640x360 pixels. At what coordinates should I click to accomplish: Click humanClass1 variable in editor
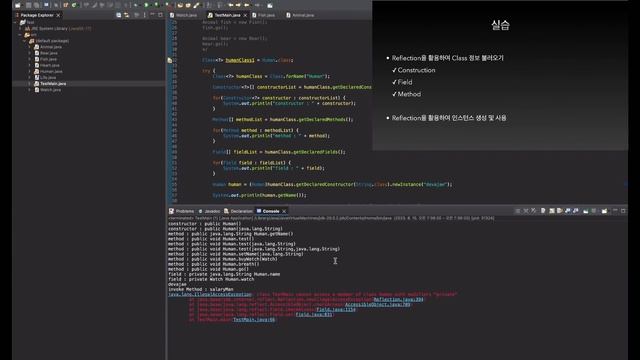pyautogui.click(x=240, y=60)
